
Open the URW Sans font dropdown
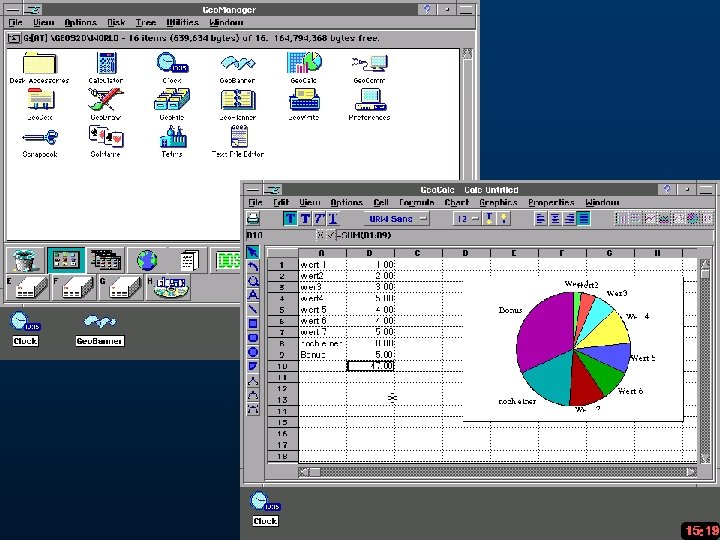click(397, 219)
